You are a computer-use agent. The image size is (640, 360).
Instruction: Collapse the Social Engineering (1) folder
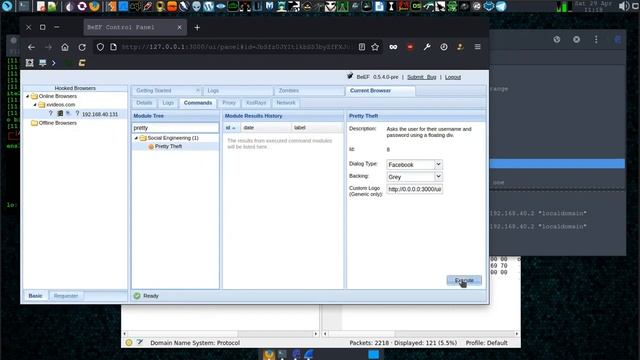click(136, 138)
